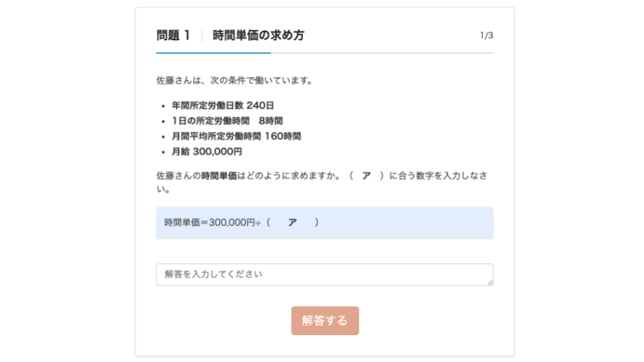Click the 月間平均所定労働時間 160時間 bullet item
The height and width of the screenshot is (362, 644).
pyautogui.click(x=236, y=136)
